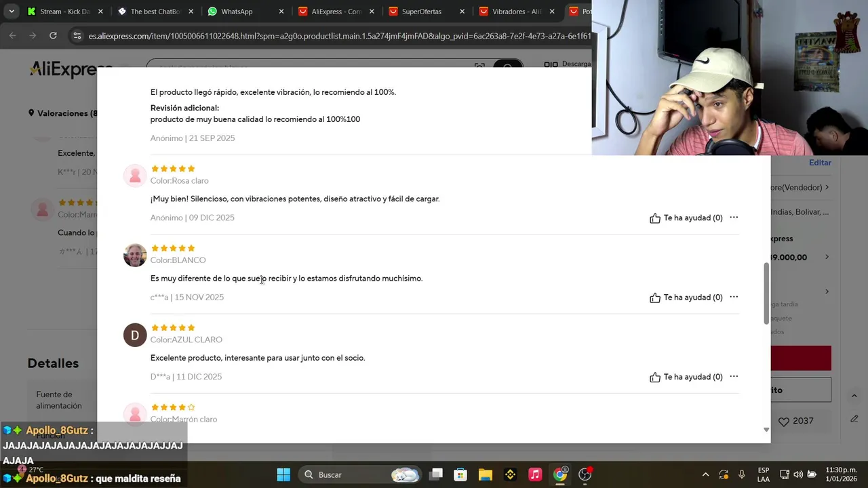Open more options for Rosa claro review
The image size is (868, 488).
734,218
